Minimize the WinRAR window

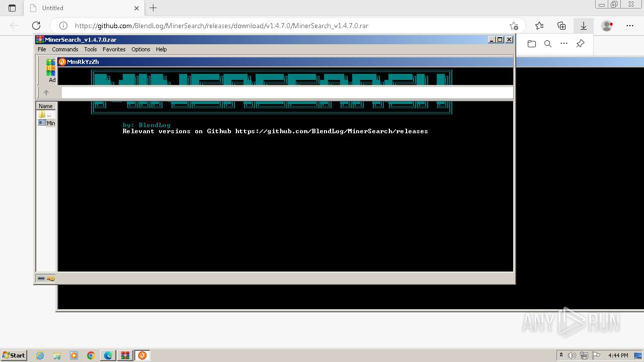coord(492,40)
